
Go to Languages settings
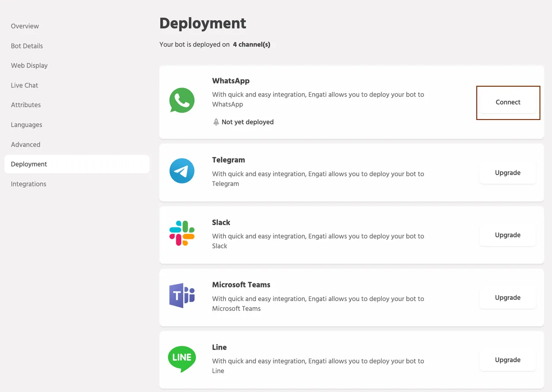click(x=26, y=125)
